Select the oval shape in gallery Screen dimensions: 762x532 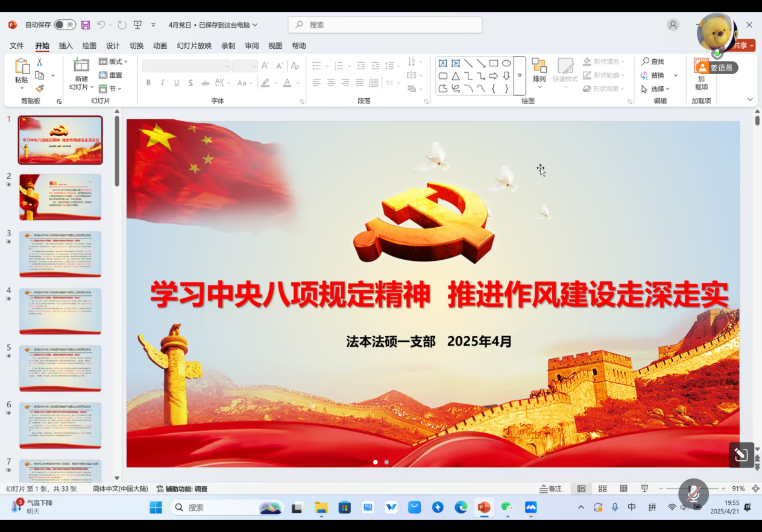click(506, 63)
